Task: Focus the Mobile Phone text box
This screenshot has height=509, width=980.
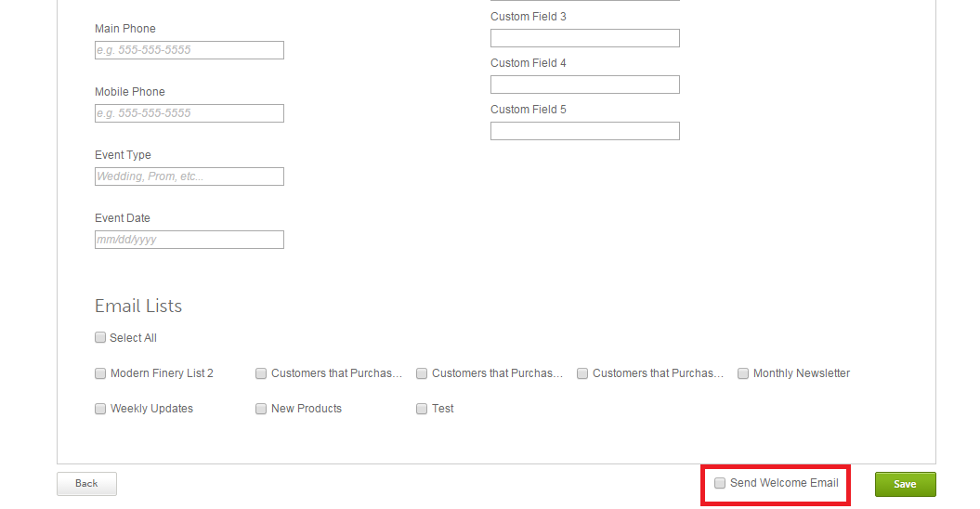Action: pos(189,113)
